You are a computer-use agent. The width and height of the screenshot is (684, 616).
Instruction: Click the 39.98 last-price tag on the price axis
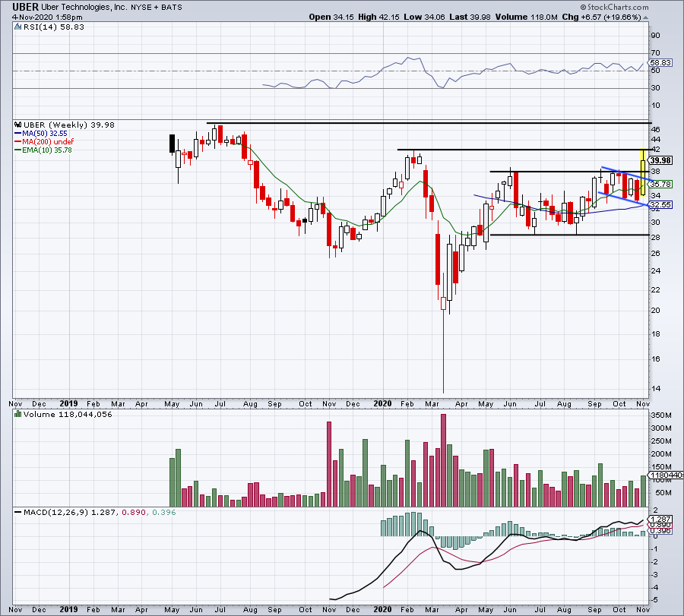[660, 160]
